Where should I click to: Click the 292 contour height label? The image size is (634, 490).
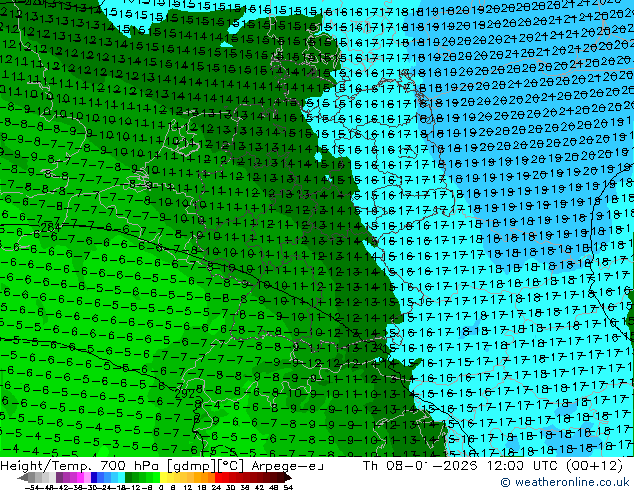pyautogui.click(x=185, y=393)
